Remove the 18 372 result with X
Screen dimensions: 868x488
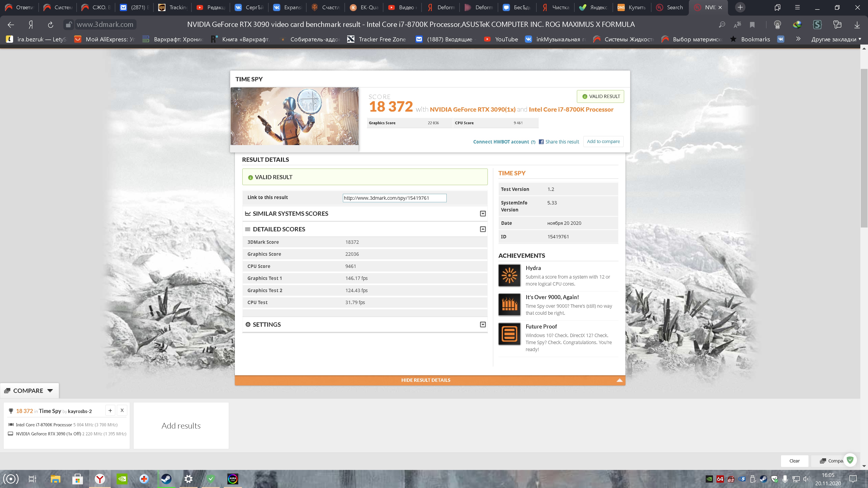(x=122, y=410)
